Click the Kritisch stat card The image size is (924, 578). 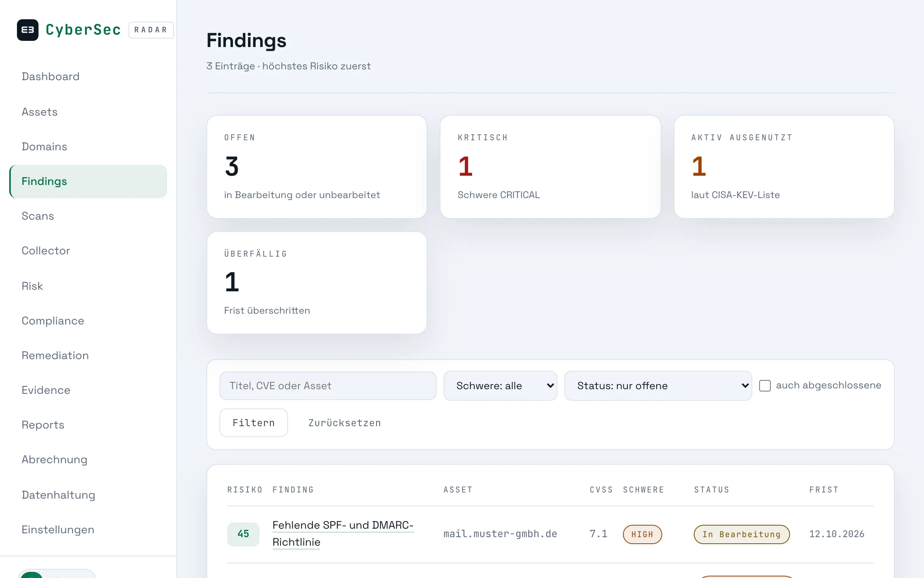(551, 167)
